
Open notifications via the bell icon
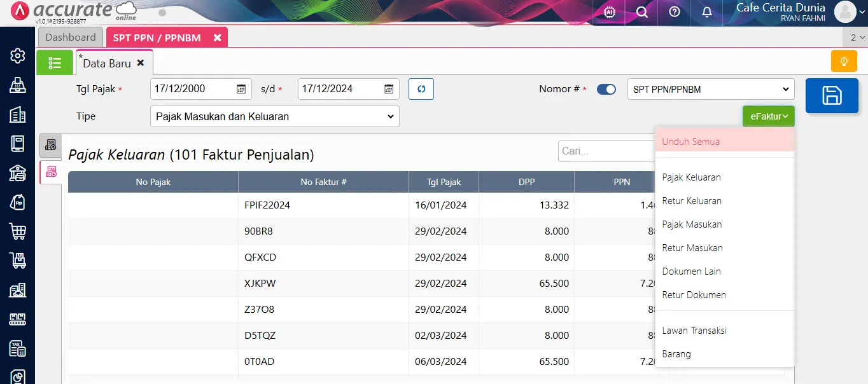pos(706,12)
